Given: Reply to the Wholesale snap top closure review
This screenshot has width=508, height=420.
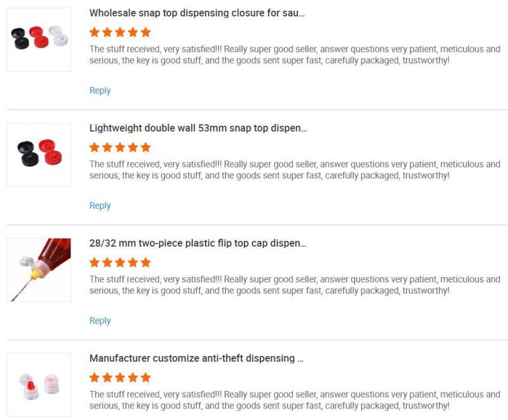Looking at the screenshot, I should click(x=100, y=91).
